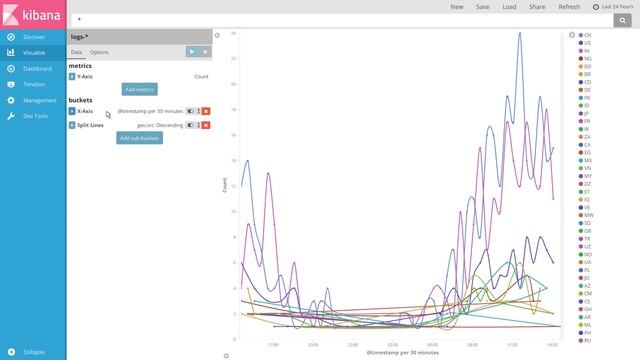Open the CN legend color swatch
This screenshot has width=640, height=360.
click(x=581, y=35)
